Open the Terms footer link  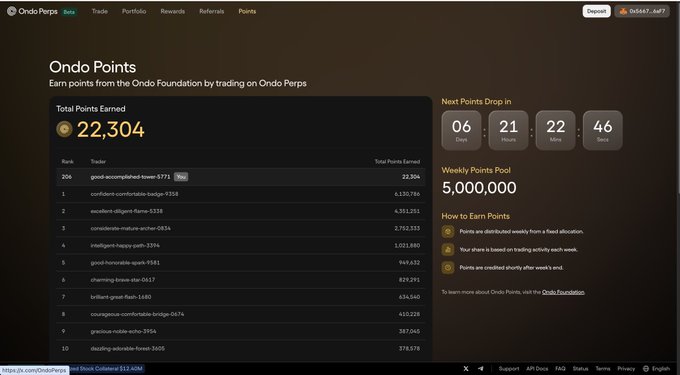coord(603,368)
